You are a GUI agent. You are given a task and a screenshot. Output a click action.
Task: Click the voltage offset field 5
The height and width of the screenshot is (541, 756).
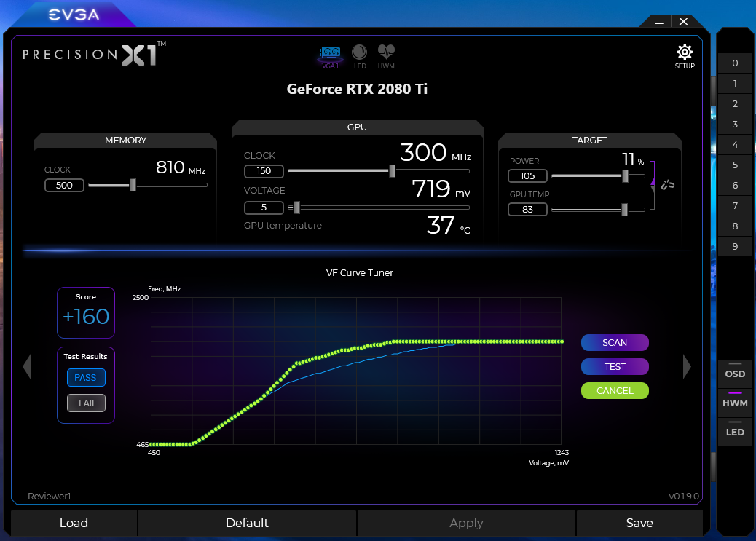(x=264, y=208)
